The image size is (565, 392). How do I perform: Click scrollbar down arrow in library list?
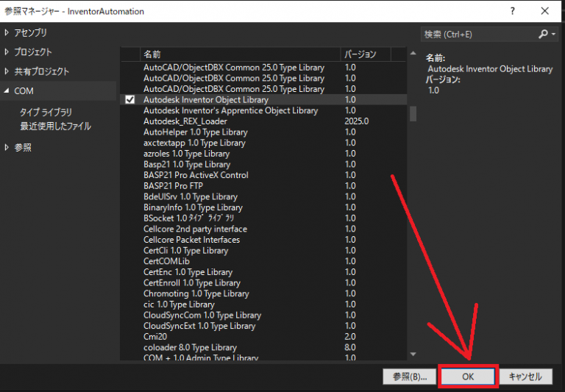pyautogui.click(x=413, y=354)
